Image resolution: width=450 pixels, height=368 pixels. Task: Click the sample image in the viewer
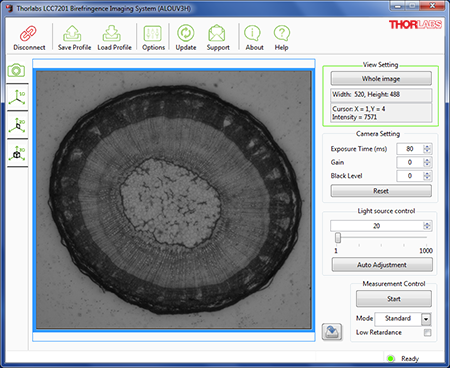(x=174, y=200)
